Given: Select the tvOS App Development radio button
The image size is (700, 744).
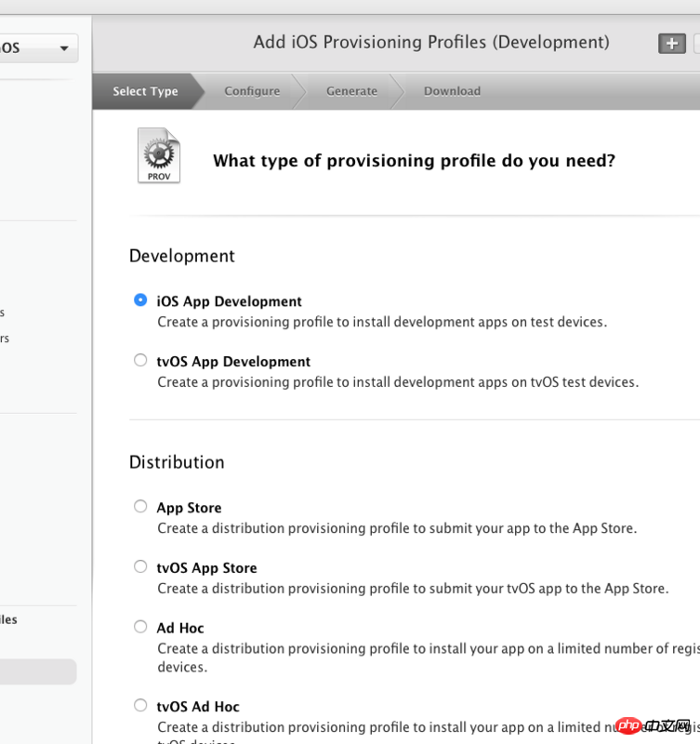Looking at the screenshot, I should click(x=140, y=360).
